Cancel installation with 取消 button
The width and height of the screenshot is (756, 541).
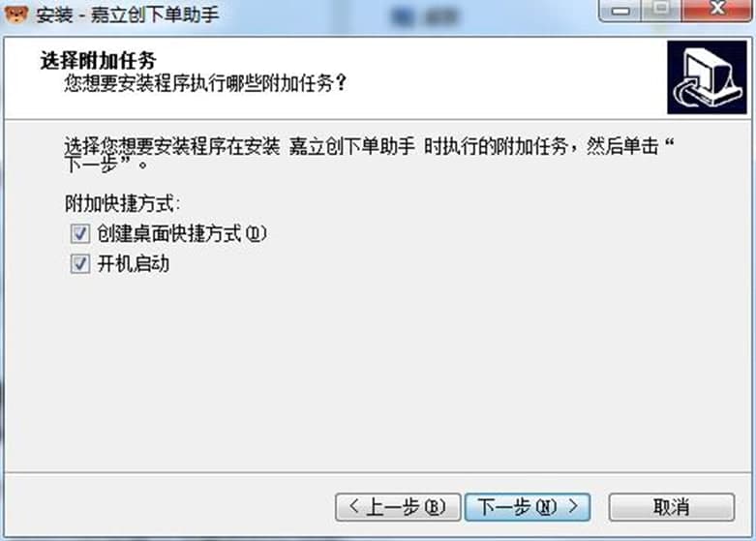[x=672, y=507]
